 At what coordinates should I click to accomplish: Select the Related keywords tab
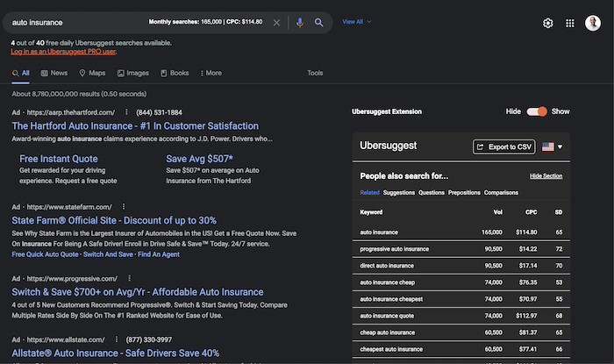(369, 193)
